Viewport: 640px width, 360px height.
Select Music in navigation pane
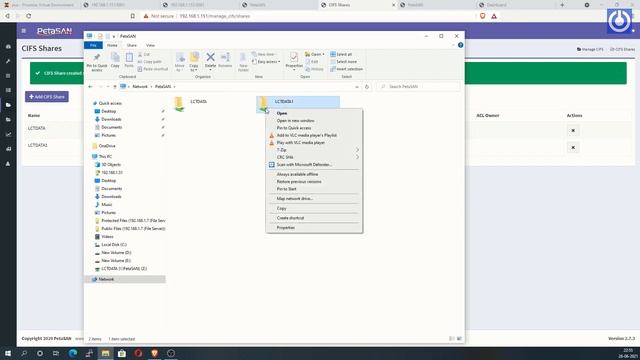tap(107, 204)
